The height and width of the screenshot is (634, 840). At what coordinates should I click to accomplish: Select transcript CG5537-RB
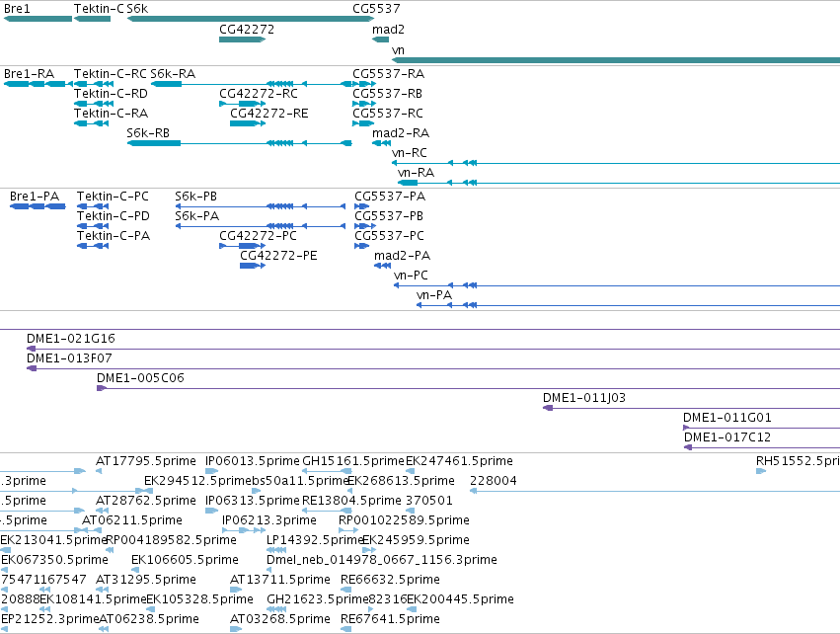(387, 93)
